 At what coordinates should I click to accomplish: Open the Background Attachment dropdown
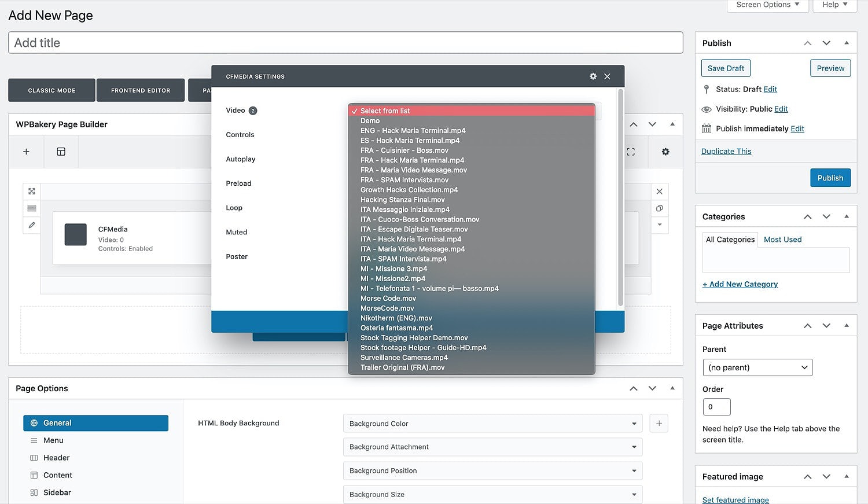point(492,447)
